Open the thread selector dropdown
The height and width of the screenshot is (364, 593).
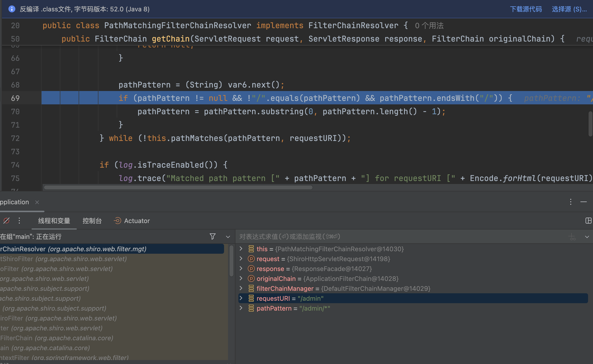(x=228, y=237)
